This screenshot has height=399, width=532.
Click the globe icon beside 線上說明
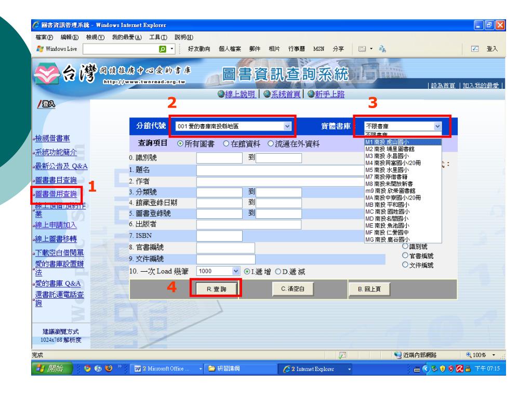pyautogui.click(x=221, y=94)
